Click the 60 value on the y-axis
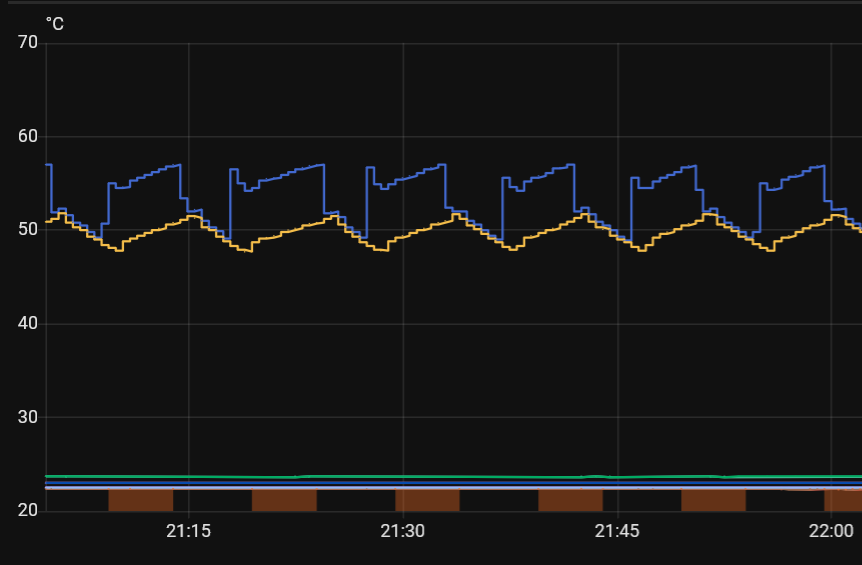Viewport: 862px width, 565px height. coord(27,136)
